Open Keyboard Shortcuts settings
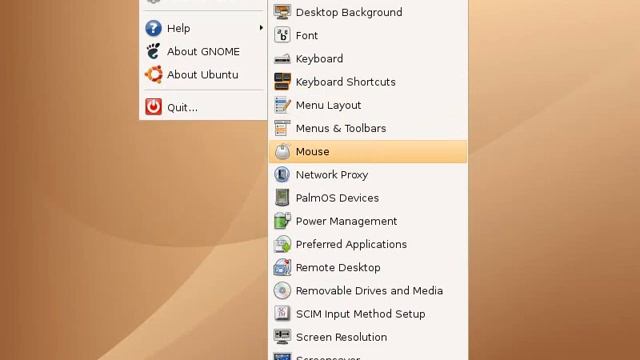The image size is (640, 360). [368, 82]
